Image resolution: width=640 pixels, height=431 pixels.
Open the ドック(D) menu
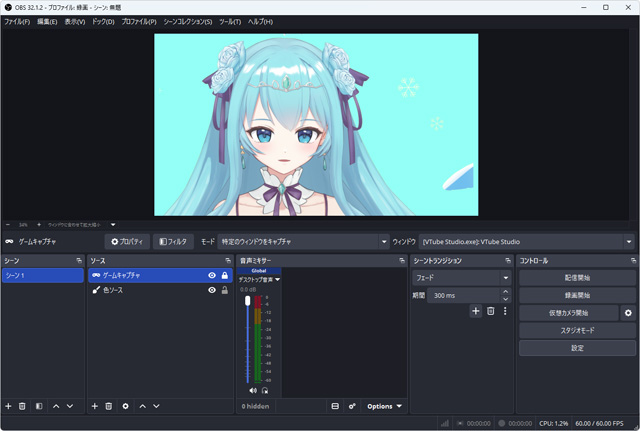pos(103,22)
